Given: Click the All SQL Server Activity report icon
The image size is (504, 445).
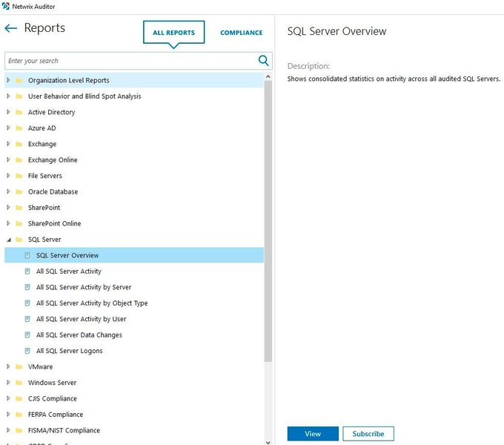Looking at the screenshot, I should [x=27, y=271].
